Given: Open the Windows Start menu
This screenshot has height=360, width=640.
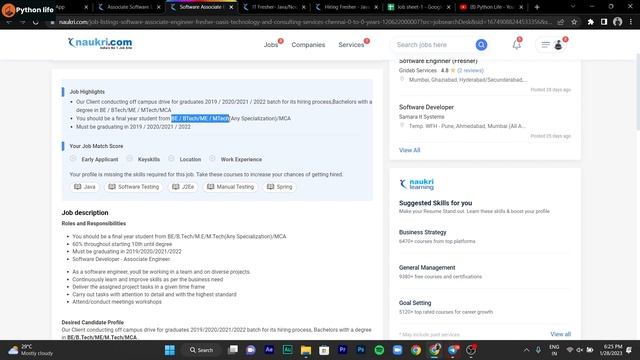Looking at the screenshot, I should coord(170,350).
